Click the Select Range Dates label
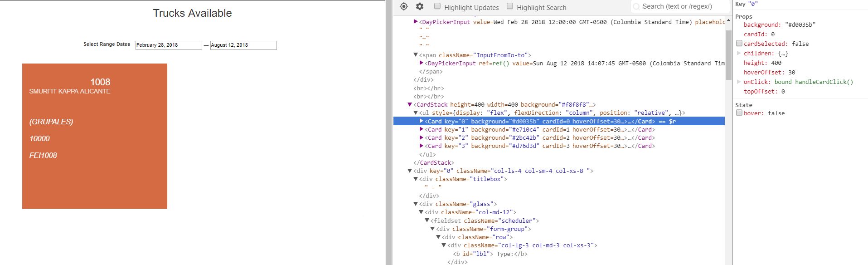This screenshot has height=265, width=868. coord(107,44)
